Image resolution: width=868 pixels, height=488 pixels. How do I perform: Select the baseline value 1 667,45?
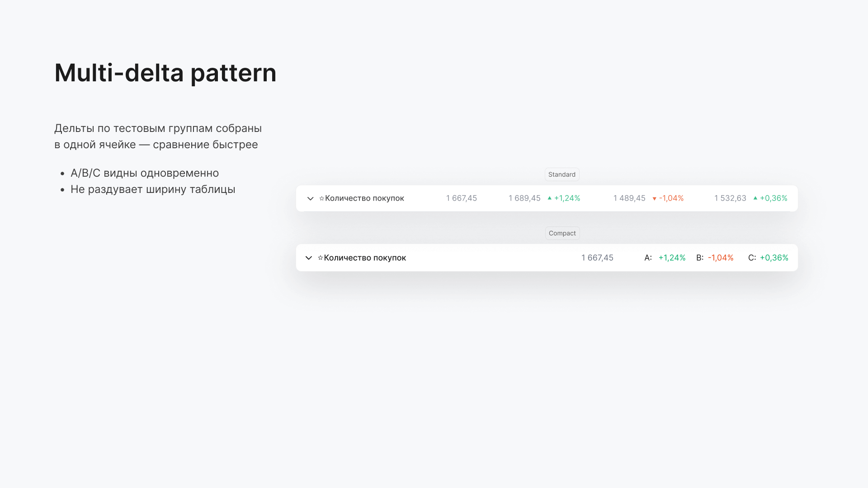click(x=461, y=198)
